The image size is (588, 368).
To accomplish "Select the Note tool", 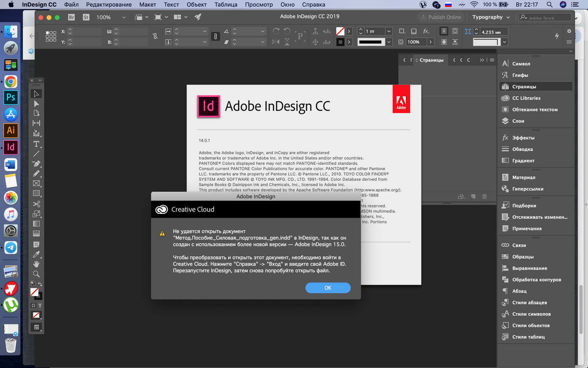I will pyautogui.click(x=36, y=244).
